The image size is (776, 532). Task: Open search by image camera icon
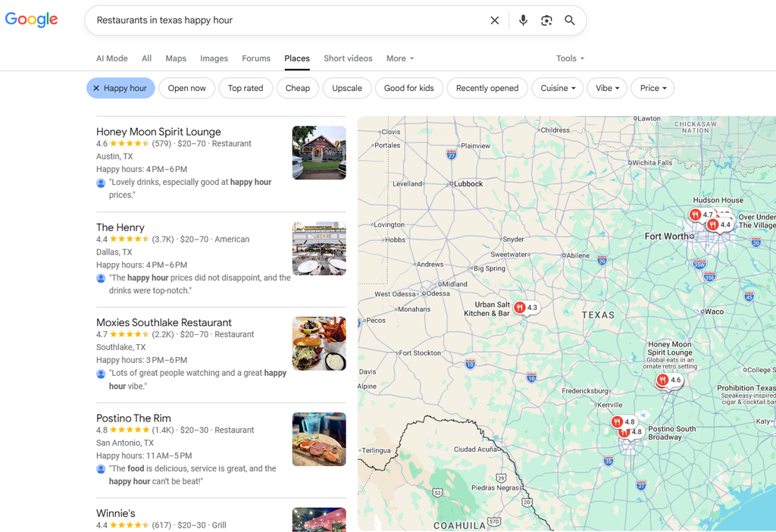pos(546,20)
